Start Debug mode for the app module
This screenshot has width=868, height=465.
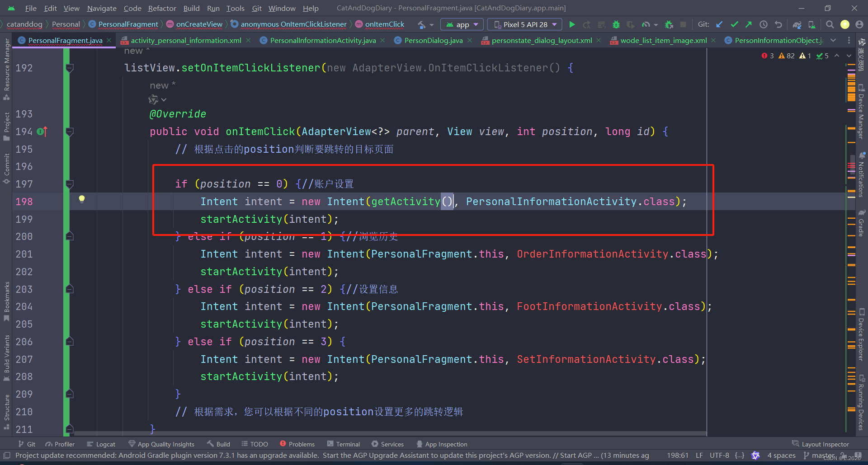pyautogui.click(x=616, y=24)
